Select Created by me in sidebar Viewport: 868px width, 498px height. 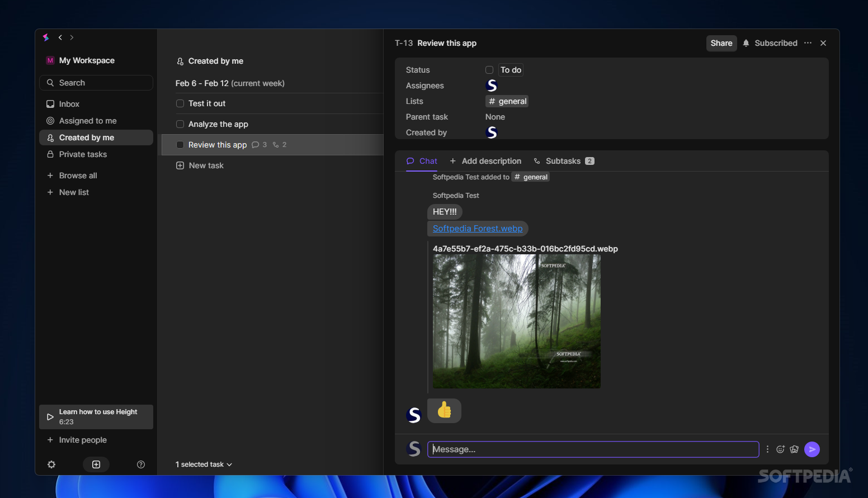coord(96,137)
